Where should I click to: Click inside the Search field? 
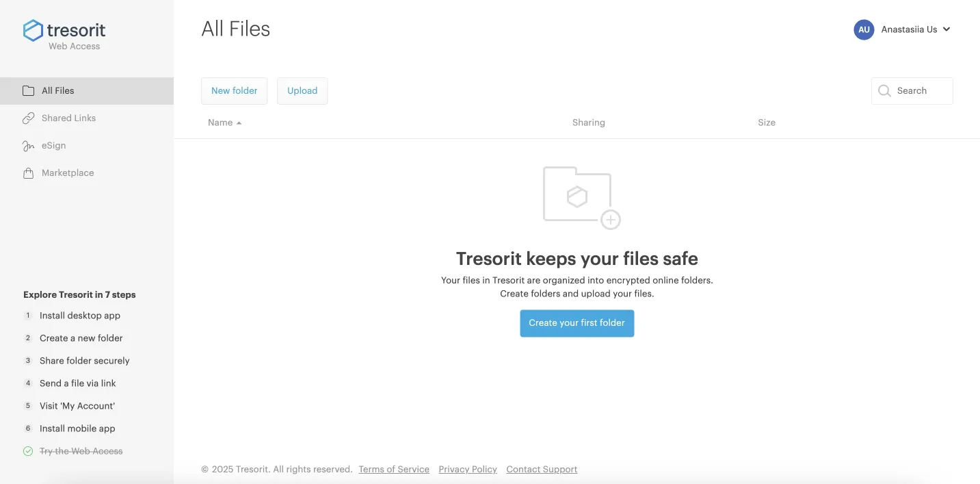pyautogui.click(x=916, y=90)
